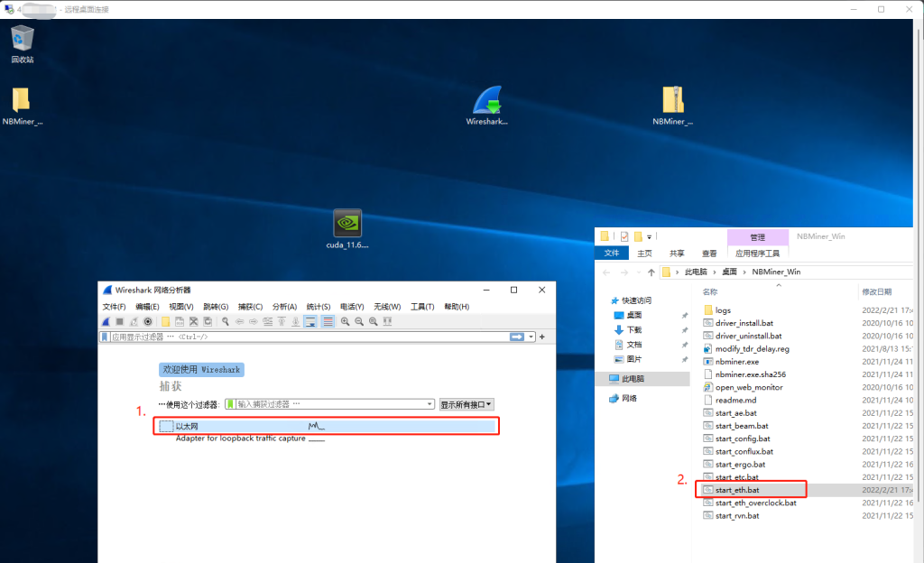Click Zoom out icon in Wireshark toolbar
Viewport: 924px width, 563px height.
pyautogui.click(x=359, y=321)
